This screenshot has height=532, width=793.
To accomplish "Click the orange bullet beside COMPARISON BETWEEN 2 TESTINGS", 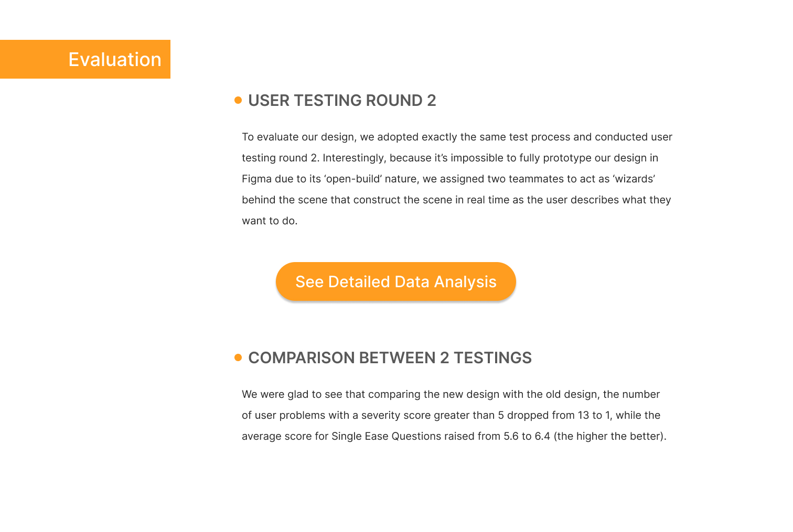I will 238,357.
